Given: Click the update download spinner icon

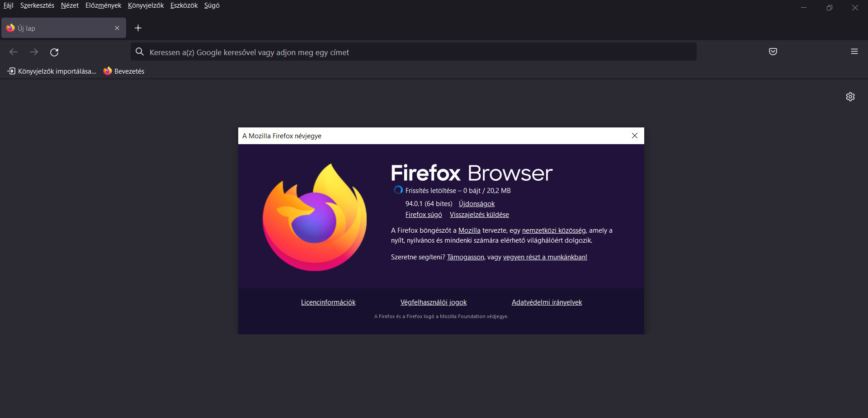Looking at the screenshot, I should pyautogui.click(x=398, y=190).
